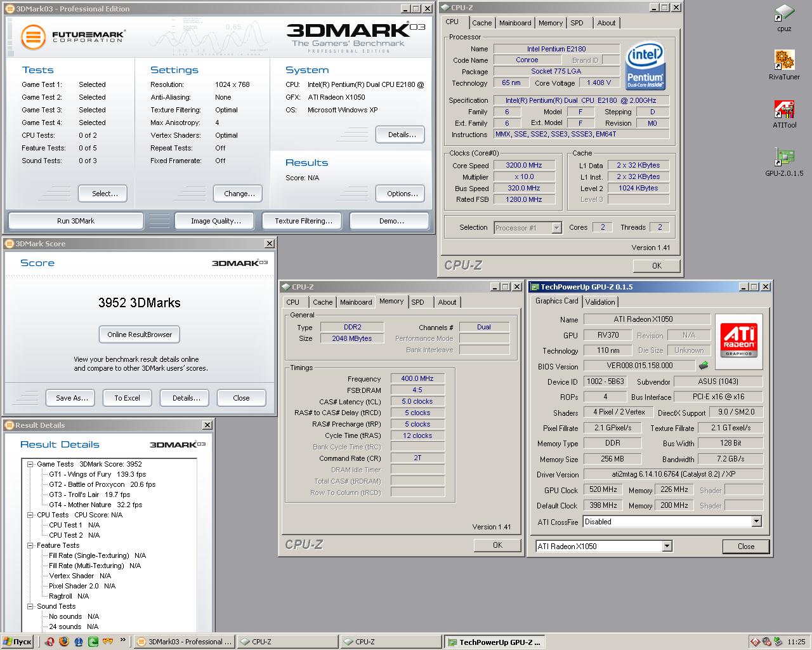
Task: Click the Close button in GPU-Z
Action: point(746,547)
